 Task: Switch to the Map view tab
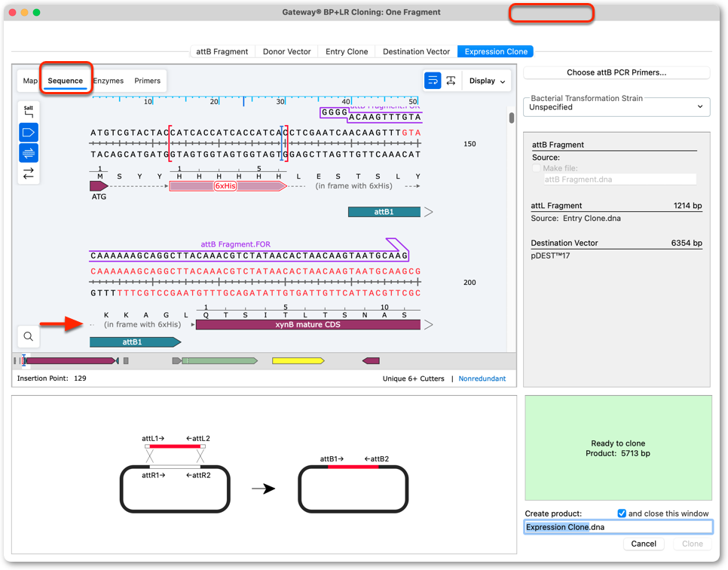pos(30,81)
